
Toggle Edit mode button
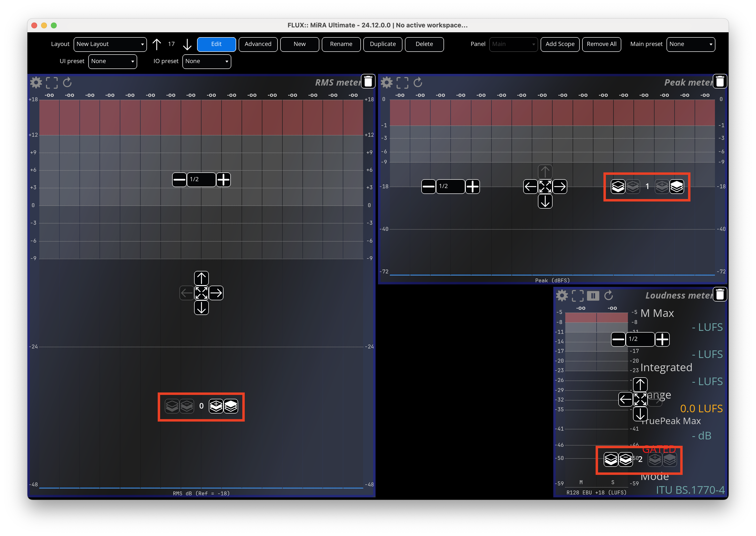click(x=216, y=44)
